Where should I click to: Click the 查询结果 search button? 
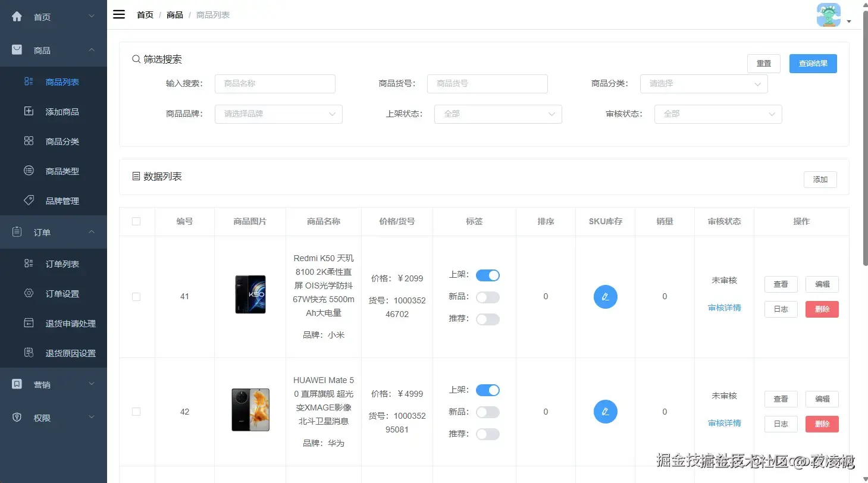tap(813, 64)
